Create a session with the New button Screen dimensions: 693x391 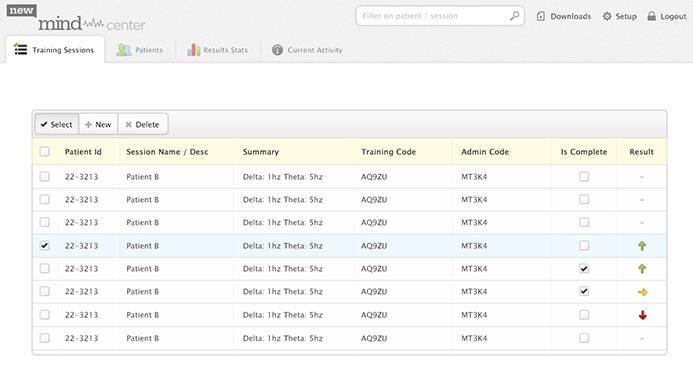98,124
